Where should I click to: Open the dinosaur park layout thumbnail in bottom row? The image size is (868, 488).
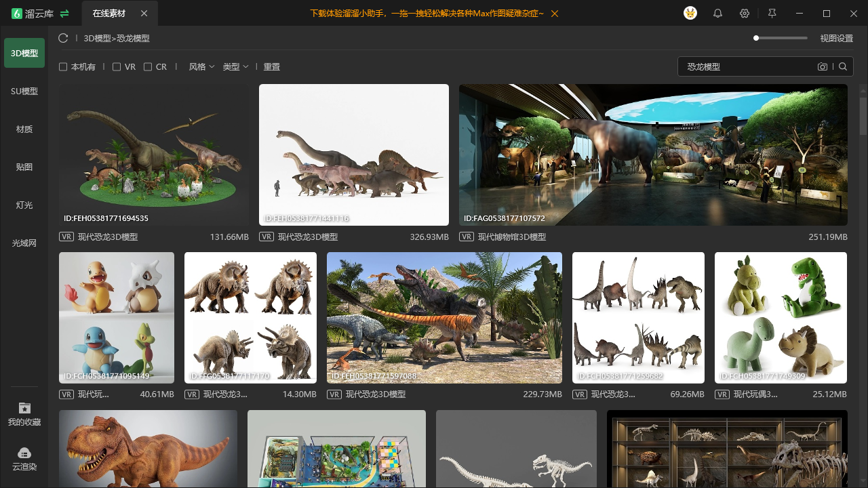coord(336,449)
